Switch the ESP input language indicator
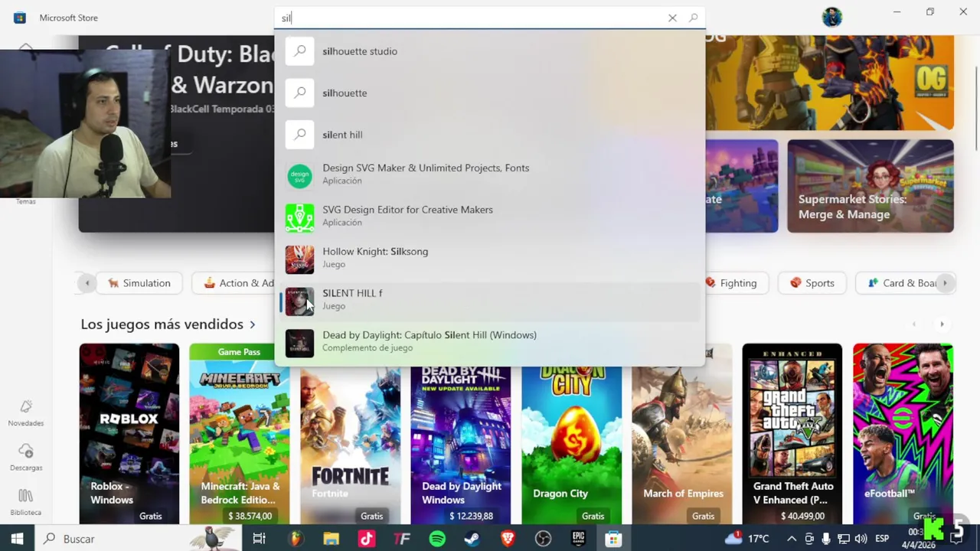 [x=882, y=539]
